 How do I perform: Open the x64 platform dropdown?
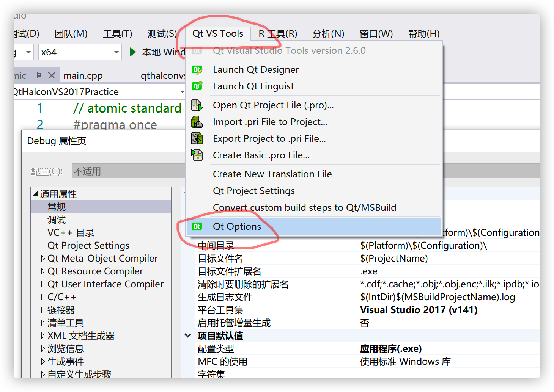[x=116, y=52]
